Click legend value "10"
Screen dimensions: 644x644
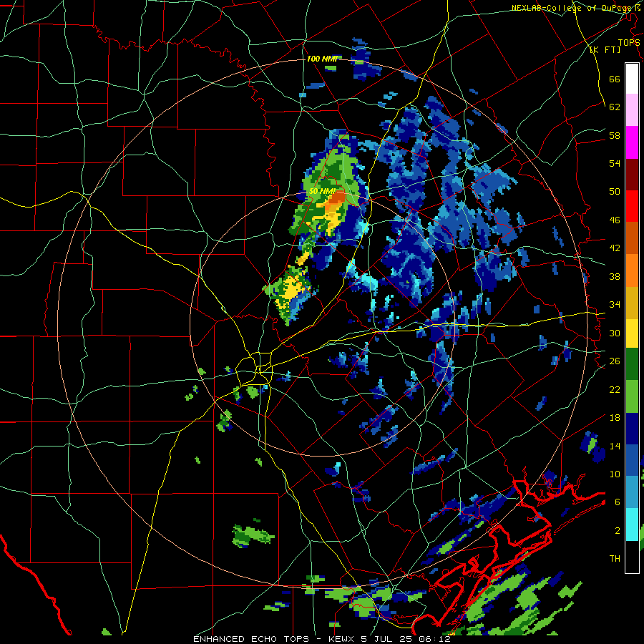[615, 474]
